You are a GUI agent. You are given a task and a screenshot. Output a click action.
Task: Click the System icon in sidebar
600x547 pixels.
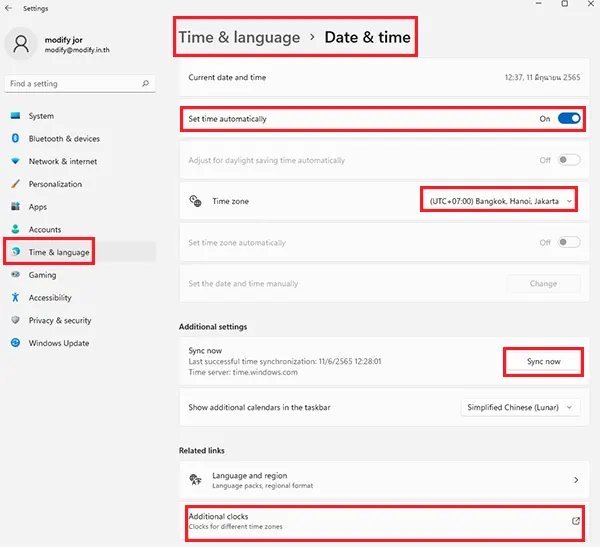coord(15,116)
